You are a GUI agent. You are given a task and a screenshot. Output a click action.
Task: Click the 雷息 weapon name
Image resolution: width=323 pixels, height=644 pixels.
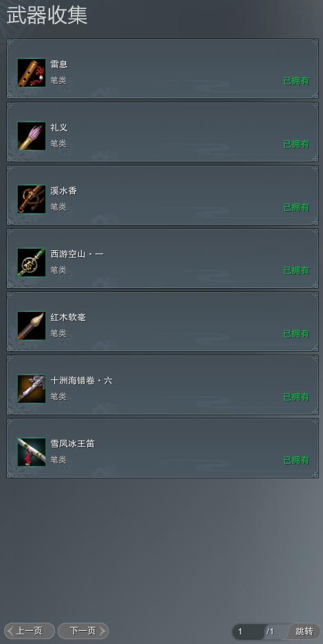pos(59,64)
